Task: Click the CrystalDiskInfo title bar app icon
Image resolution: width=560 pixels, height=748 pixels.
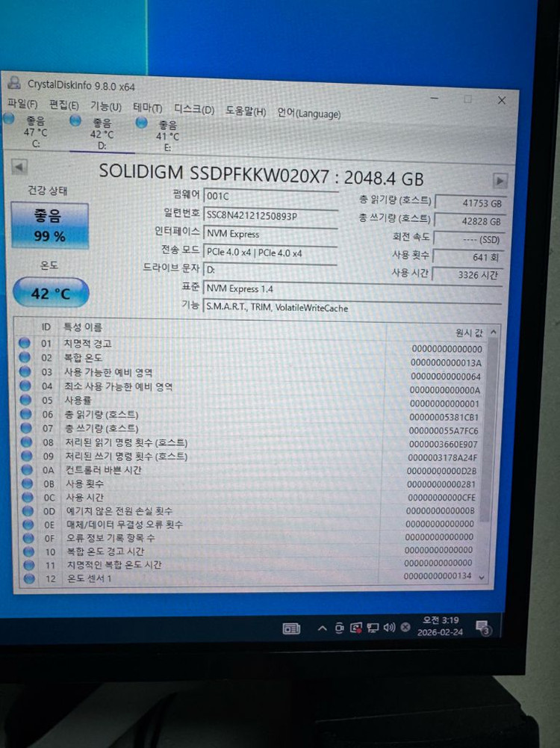Action: point(14,83)
